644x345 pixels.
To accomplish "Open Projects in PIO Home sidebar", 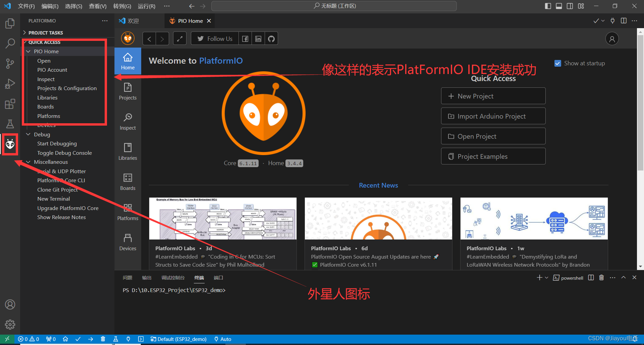I will tap(128, 91).
